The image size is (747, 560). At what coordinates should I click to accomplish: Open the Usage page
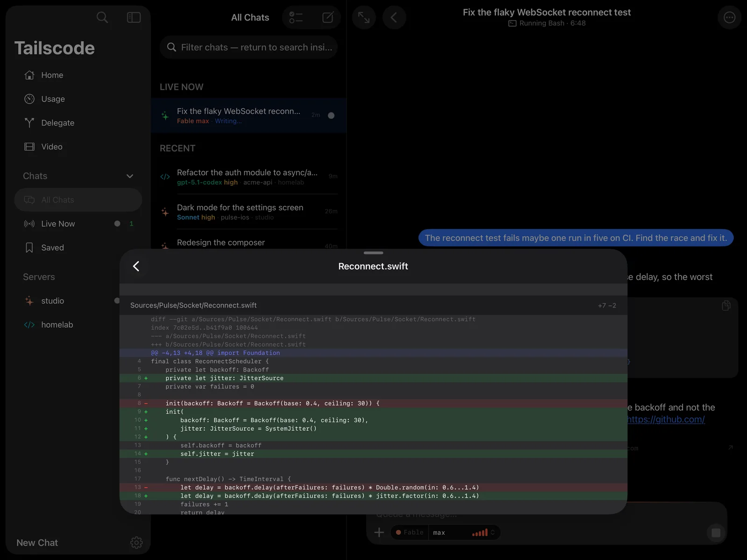pyautogui.click(x=78, y=99)
